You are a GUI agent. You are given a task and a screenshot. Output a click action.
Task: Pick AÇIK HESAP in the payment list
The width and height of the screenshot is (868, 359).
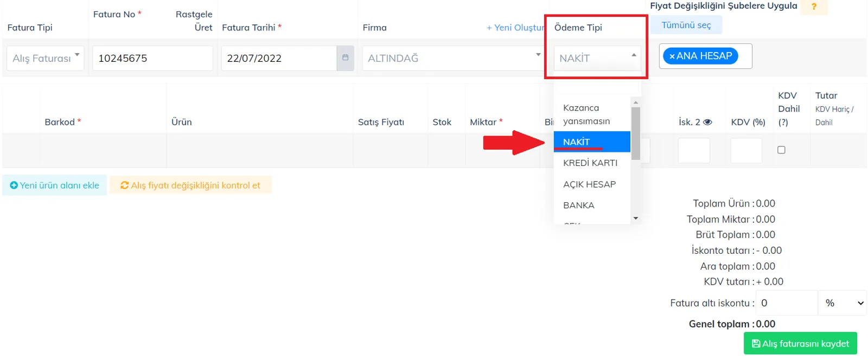tap(592, 184)
